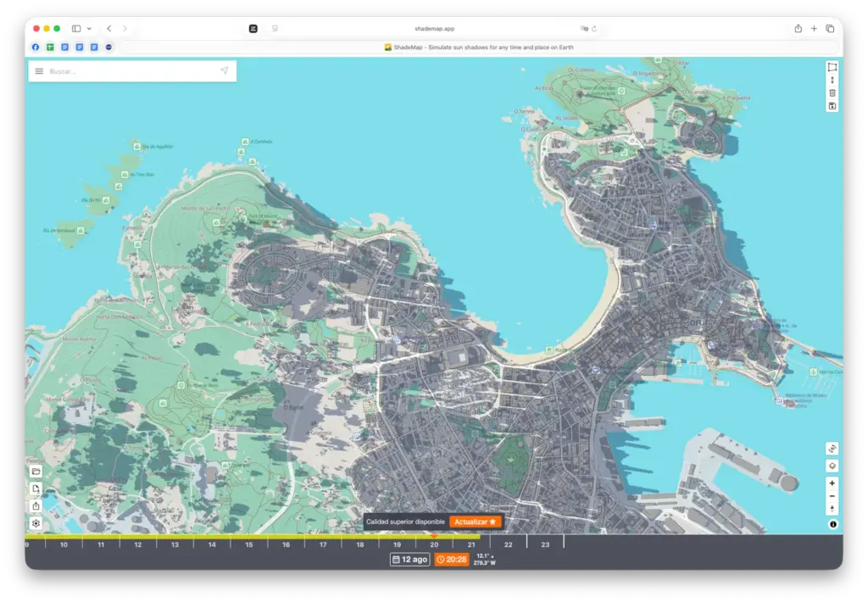Click the Buscar search field

131,71
